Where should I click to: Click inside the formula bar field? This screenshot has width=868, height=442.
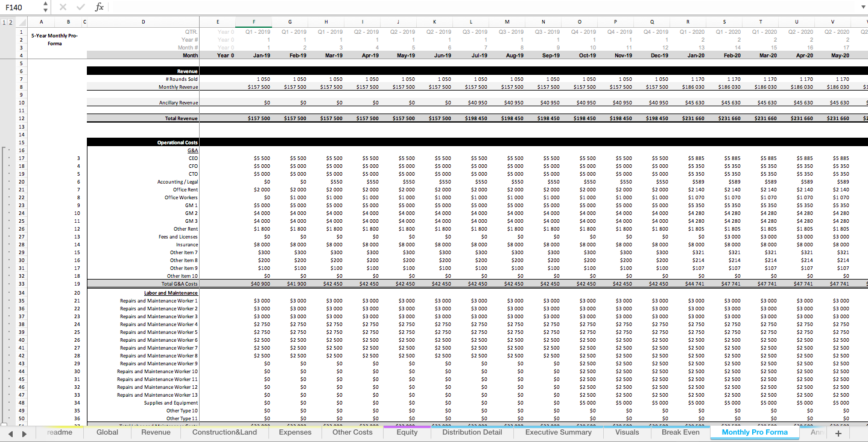click(483, 7)
